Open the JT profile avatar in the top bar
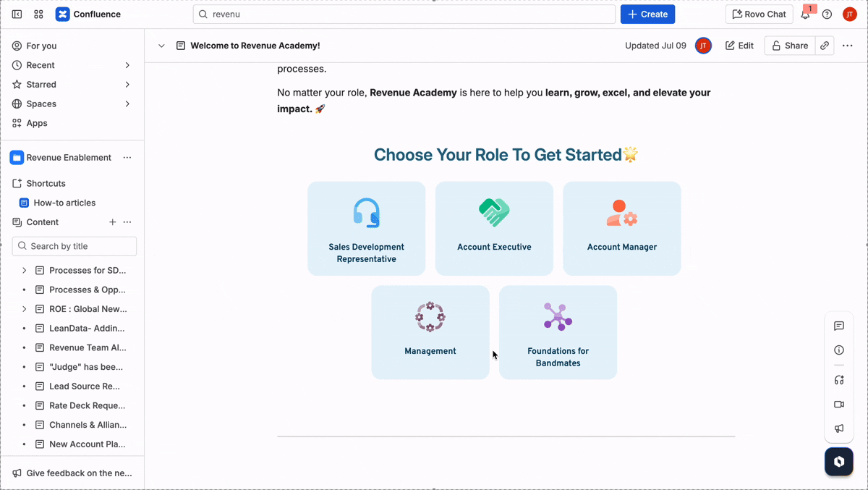This screenshot has height=490, width=868. point(849,14)
